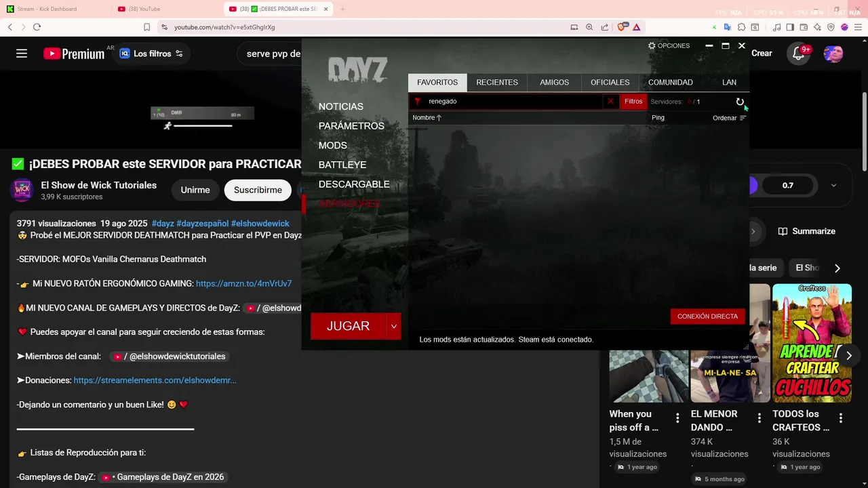Screen dimensions: 868x488
Task: Open El Show de Wick Tutoriales channel name
Action: [99, 185]
